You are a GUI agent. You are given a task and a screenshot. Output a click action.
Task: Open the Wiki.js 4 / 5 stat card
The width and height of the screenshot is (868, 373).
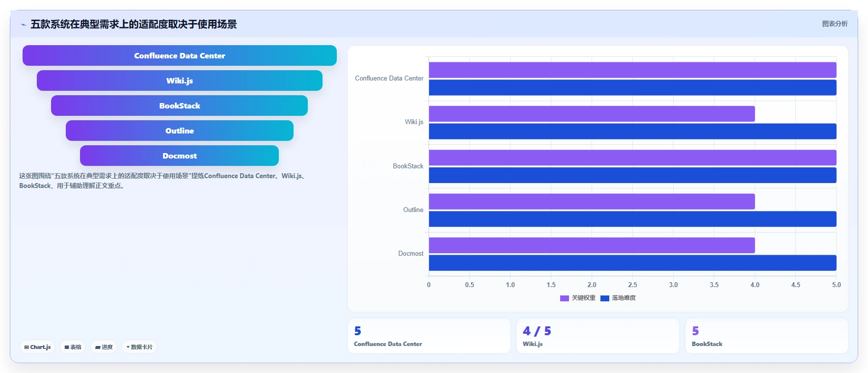pos(598,336)
